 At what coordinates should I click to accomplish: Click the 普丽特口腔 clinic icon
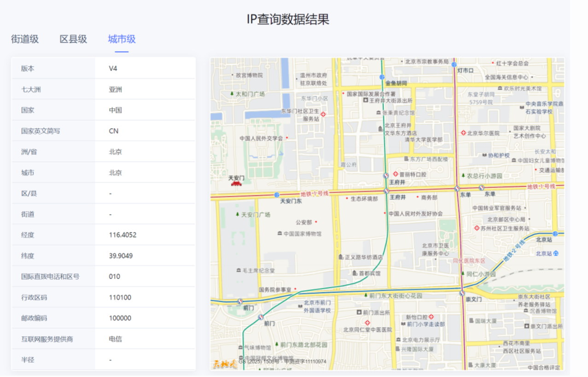click(396, 174)
